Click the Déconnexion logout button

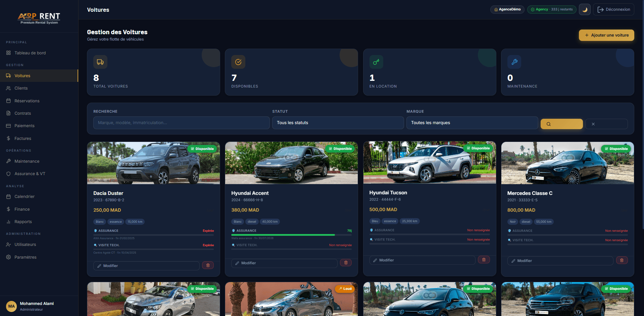(613, 9)
